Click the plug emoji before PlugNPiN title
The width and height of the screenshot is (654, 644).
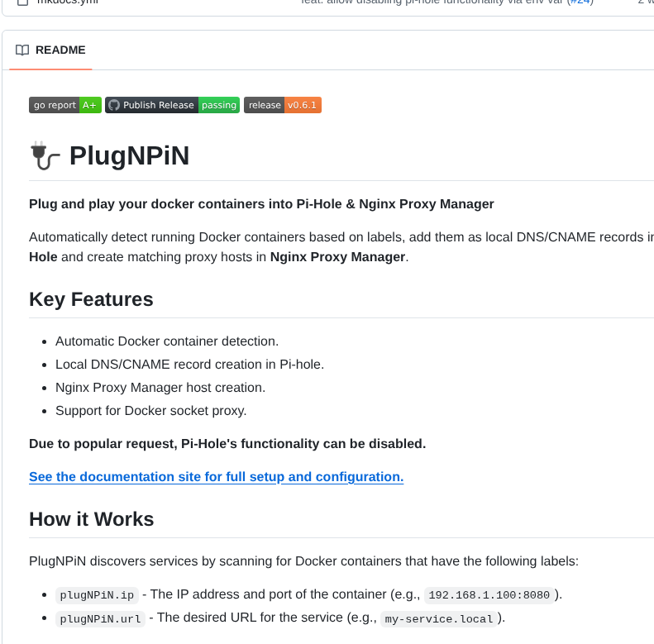click(45, 155)
